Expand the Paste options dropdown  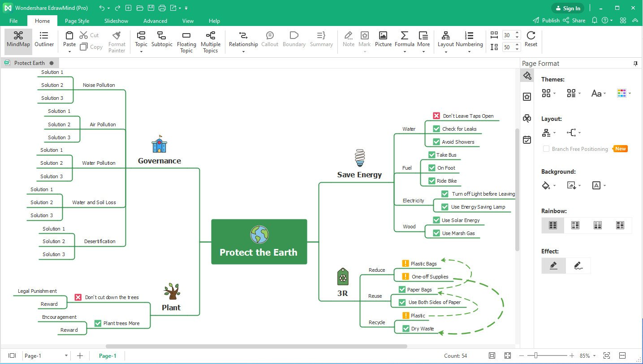pos(69,51)
